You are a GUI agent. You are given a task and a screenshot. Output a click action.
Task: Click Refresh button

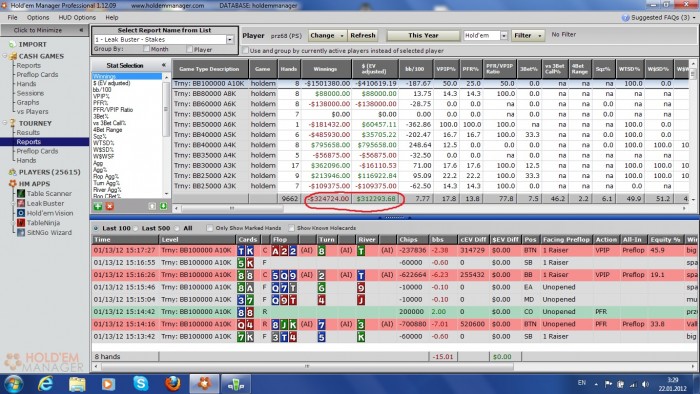click(x=362, y=35)
